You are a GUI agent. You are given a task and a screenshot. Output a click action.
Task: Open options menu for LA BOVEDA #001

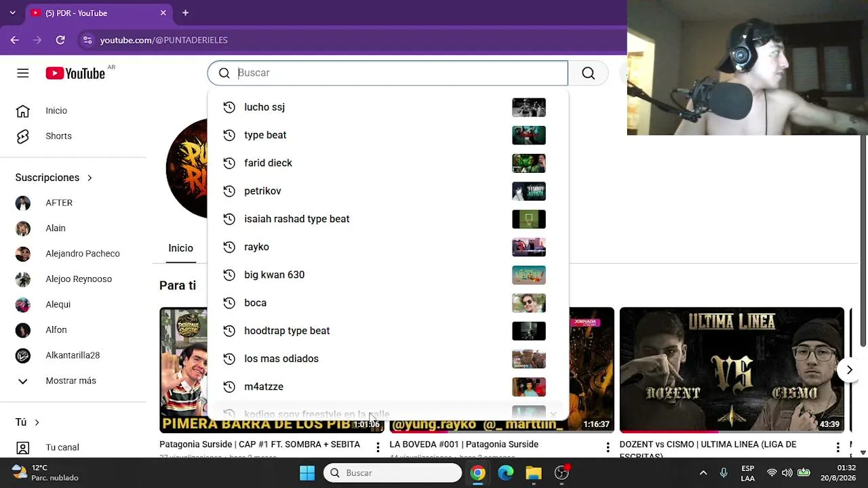[x=608, y=447]
